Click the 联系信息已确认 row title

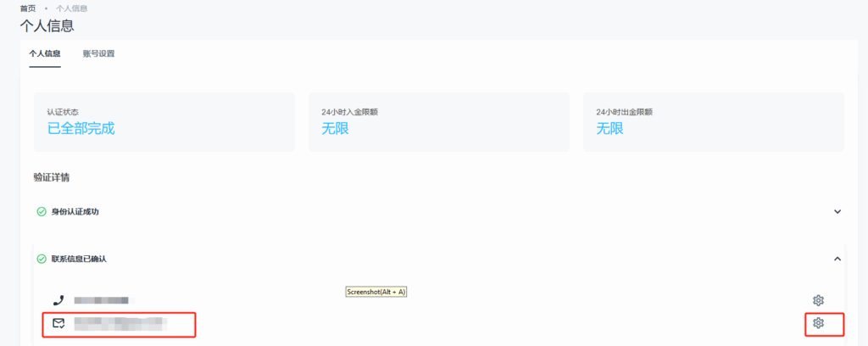pos(79,259)
